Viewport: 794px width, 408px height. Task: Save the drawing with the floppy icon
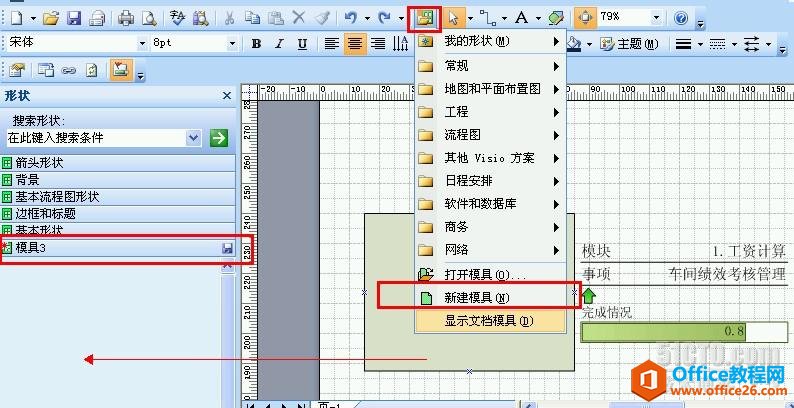point(74,19)
